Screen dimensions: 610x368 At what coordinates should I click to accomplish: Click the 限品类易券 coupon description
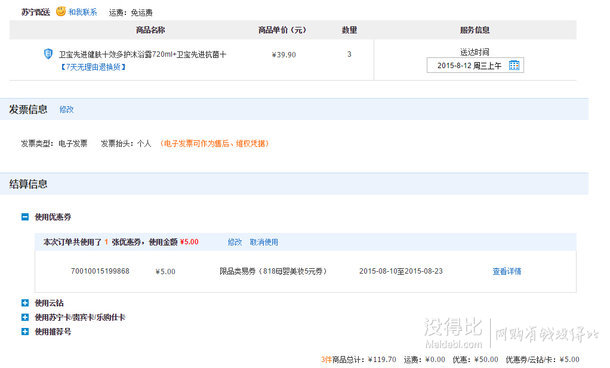[273, 271]
